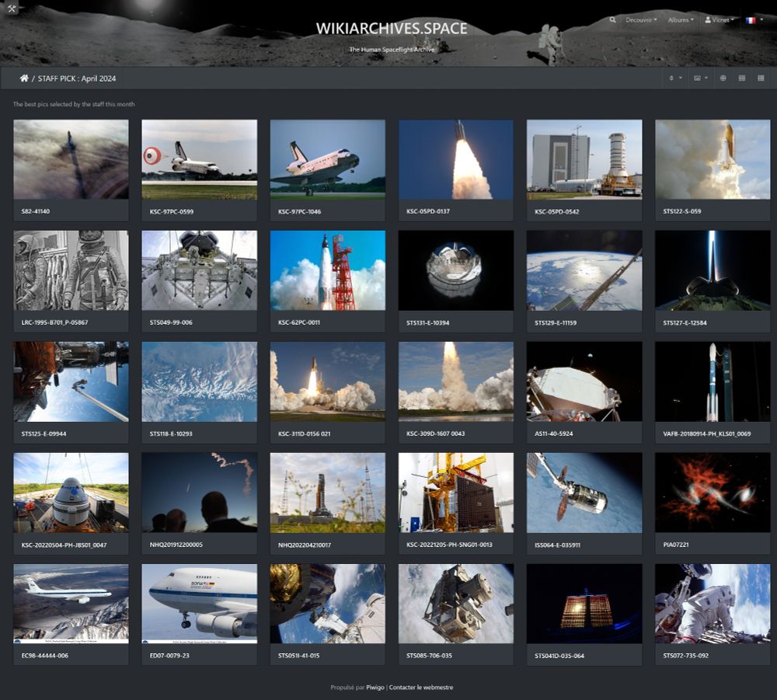Open the lunar module thumbnail AS11-40-5924

584,381
